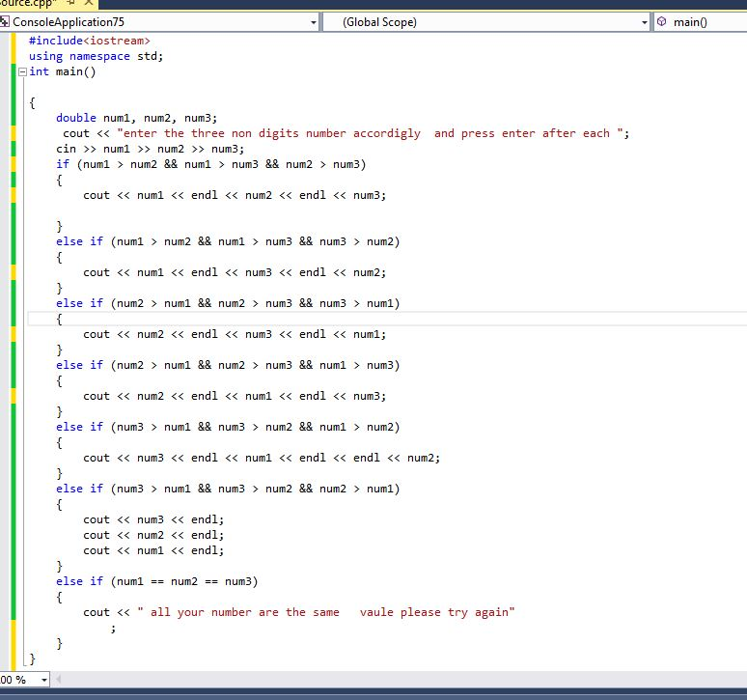Click the using namespace std; line
The width and height of the screenshot is (747, 700).
pos(96,56)
